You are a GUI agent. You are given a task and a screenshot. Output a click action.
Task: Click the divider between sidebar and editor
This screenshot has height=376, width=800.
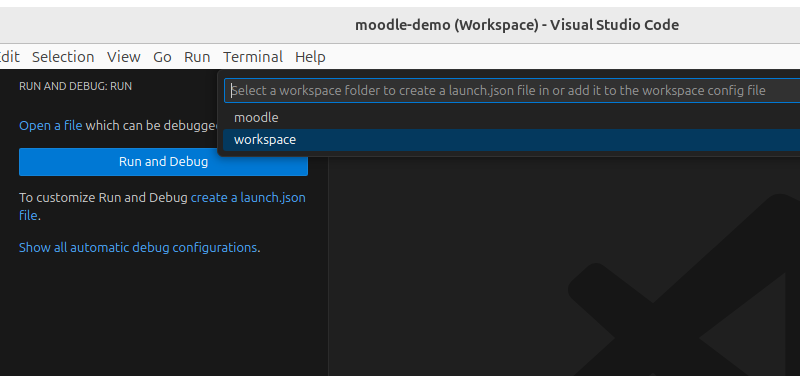pos(328,265)
